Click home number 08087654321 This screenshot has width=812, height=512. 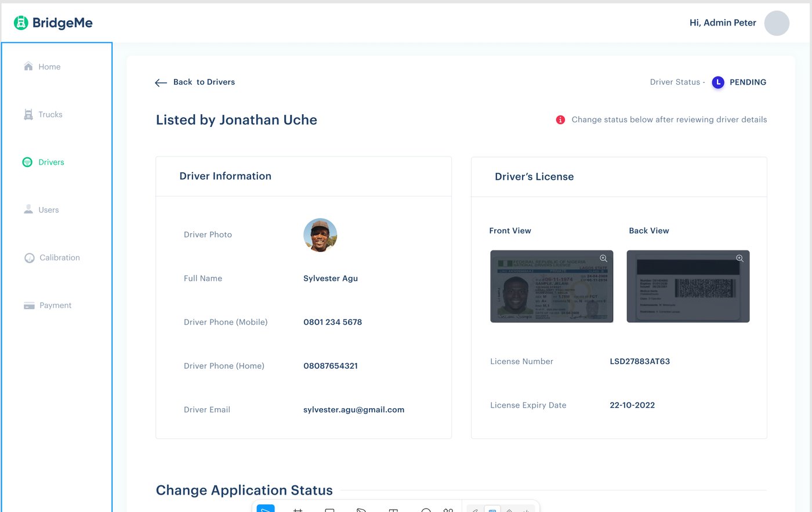[x=331, y=366]
